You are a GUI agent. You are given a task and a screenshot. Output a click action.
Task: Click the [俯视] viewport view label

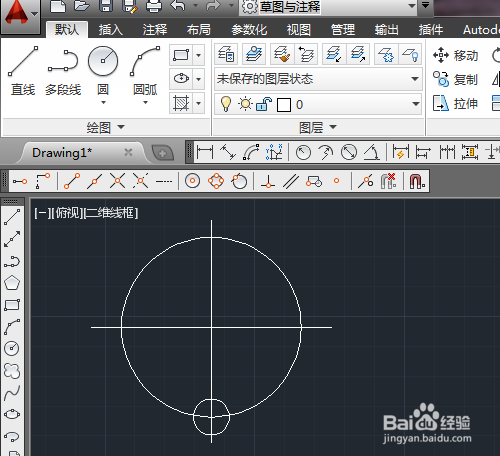67,213
